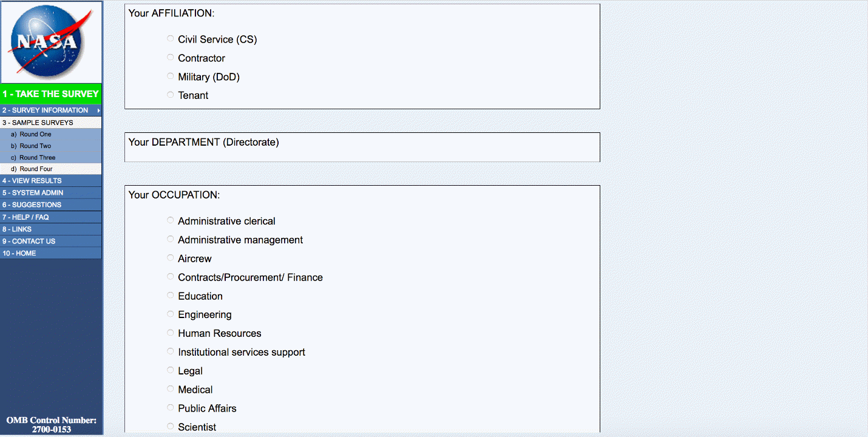Click the NASA logo image
The image size is (868, 437).
pos(51,41)
